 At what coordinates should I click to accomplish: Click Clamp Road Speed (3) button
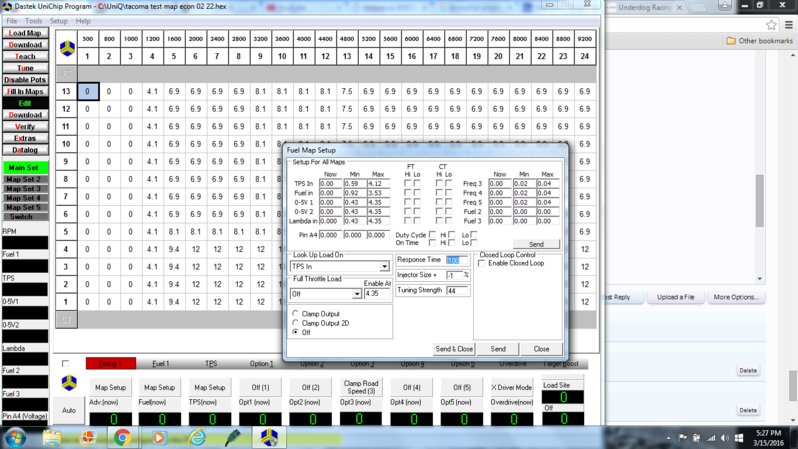[x=360, y=387]
